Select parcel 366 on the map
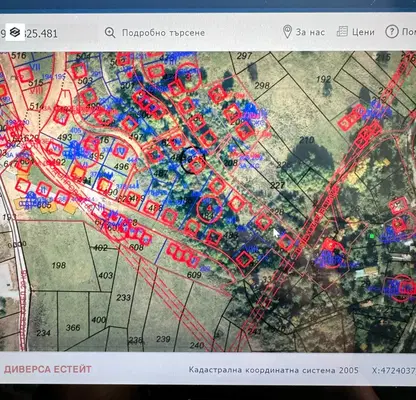This screenshot has width=416, height=400. (73, 328)
